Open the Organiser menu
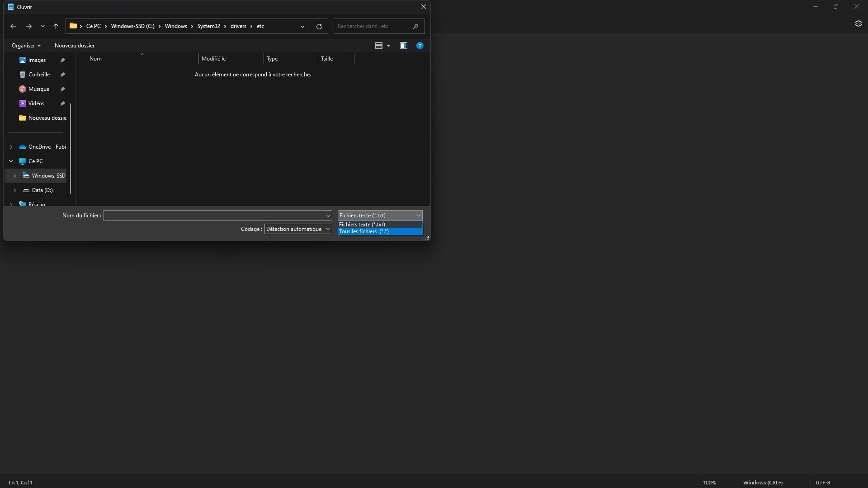868x488 pixels. 26,46
